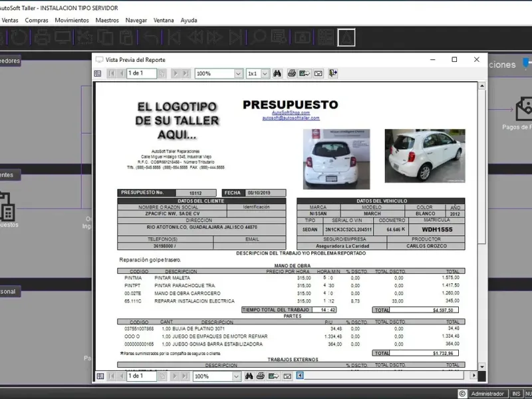Click the '1 de 1' page field in the top toolbar
The height and width of the screenshot is (399, 532).
[x=142, y=73]
